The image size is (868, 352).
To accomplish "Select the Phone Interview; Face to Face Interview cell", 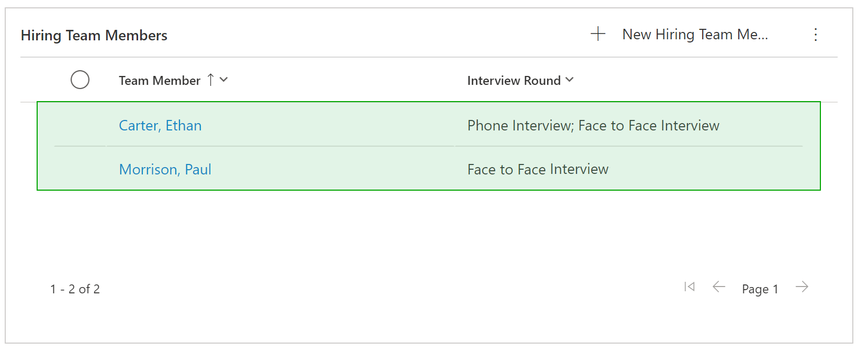I will pos(593,126).
